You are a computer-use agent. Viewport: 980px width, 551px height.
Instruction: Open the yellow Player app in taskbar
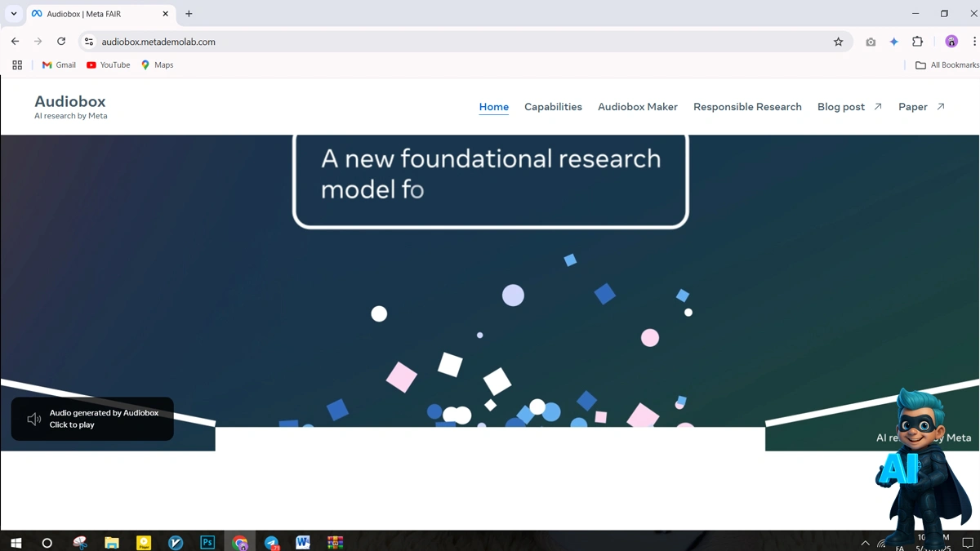tap(144, 543)
